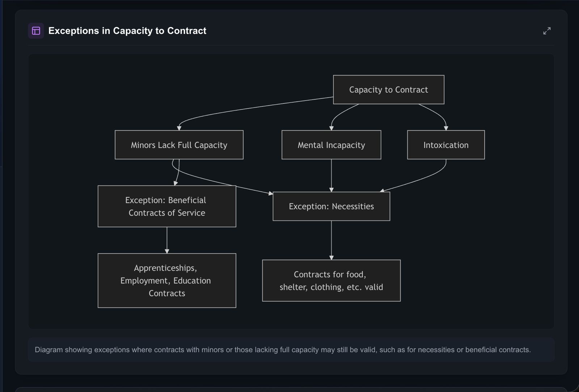
Task: Click the arrowhead pointing into 'Minors Lack Full Capacity'
Action: click(179, 128)
